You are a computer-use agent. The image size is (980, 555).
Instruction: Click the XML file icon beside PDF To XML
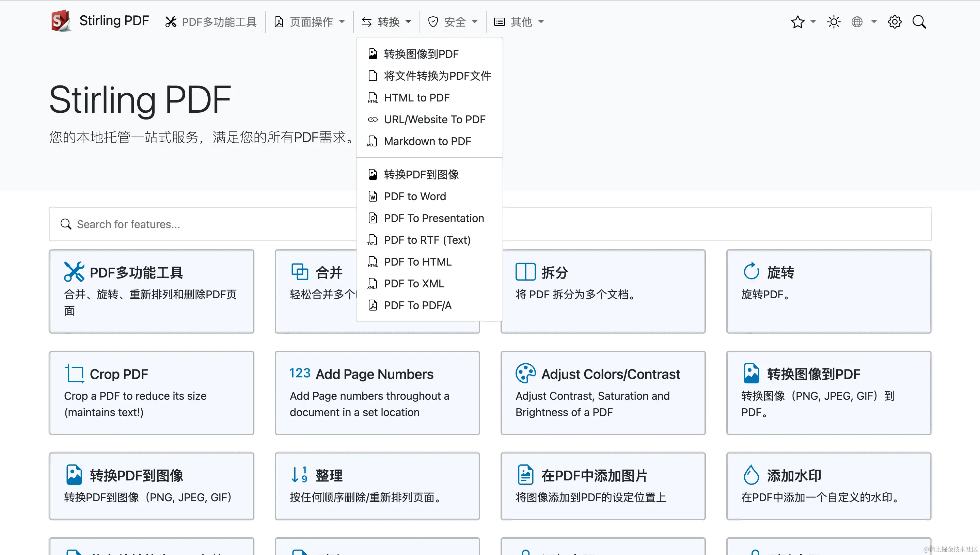[373, 283]
